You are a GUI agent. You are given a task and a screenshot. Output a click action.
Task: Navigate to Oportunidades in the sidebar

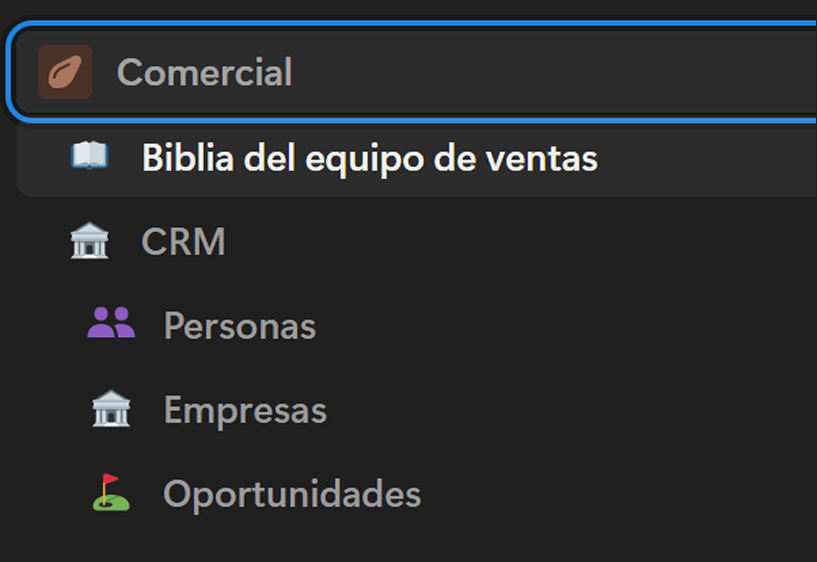[x=292, y=494]
